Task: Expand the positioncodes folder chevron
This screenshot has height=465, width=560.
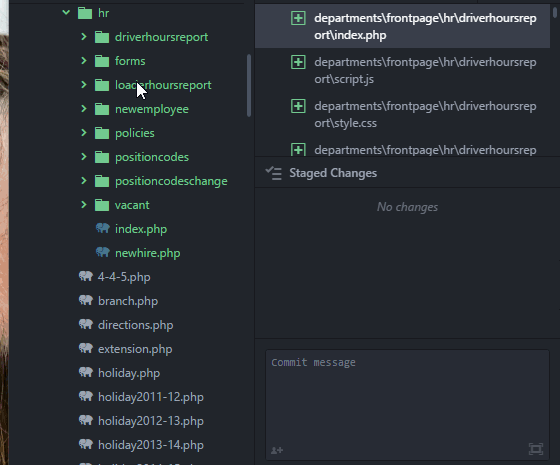Action: 84,157
